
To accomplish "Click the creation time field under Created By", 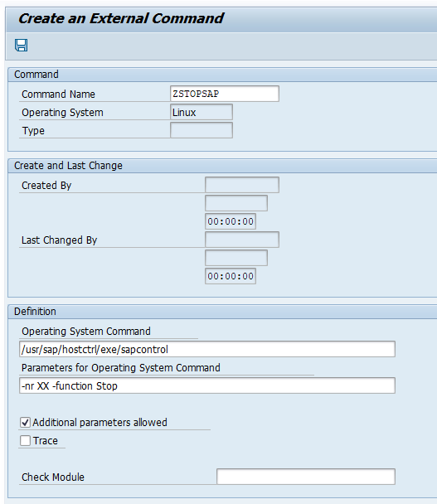I will (x=231, y=221).
